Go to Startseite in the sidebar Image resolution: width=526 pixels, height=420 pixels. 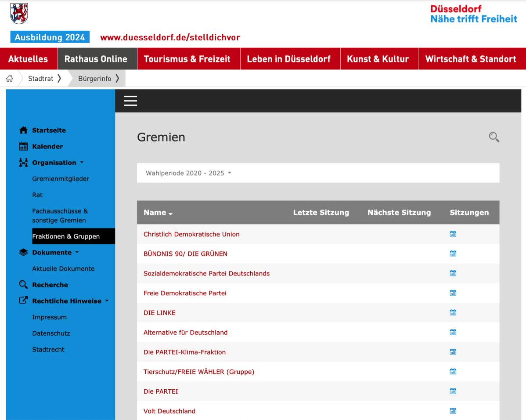coord(49,130)
